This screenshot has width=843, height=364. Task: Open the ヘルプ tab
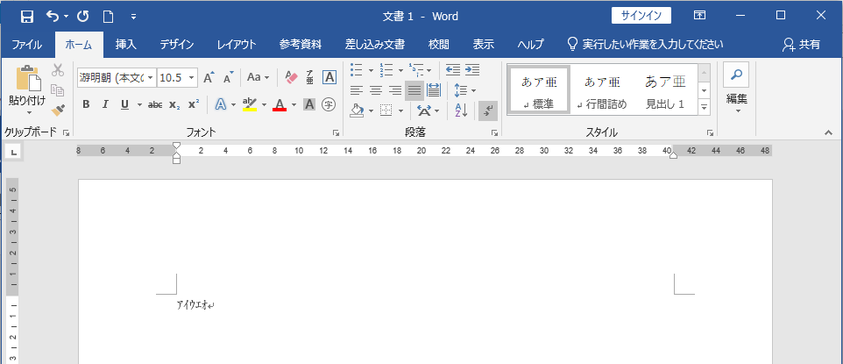tap(530, 45)
